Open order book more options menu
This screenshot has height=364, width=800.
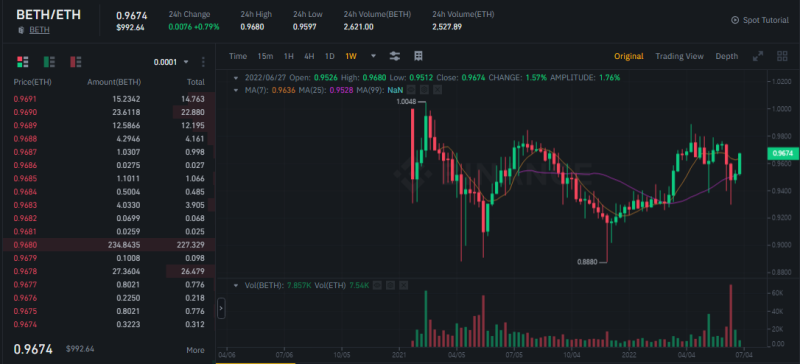203,62
